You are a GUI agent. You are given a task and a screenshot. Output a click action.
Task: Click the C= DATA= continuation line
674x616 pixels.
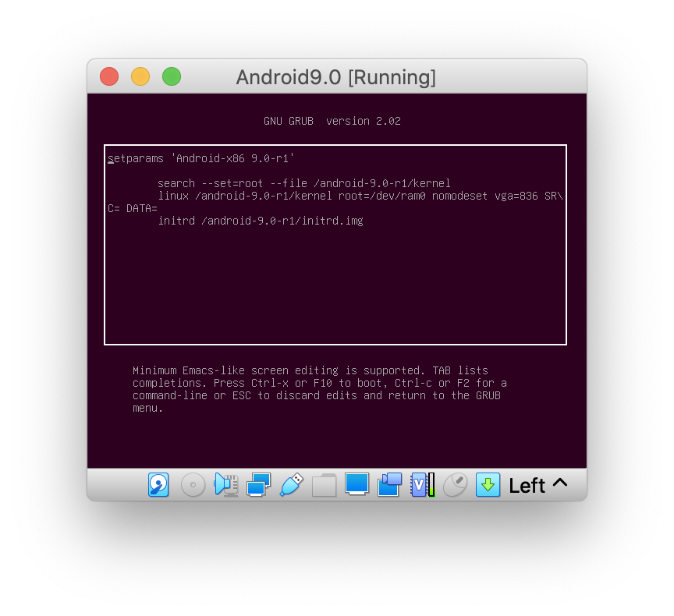133,208
